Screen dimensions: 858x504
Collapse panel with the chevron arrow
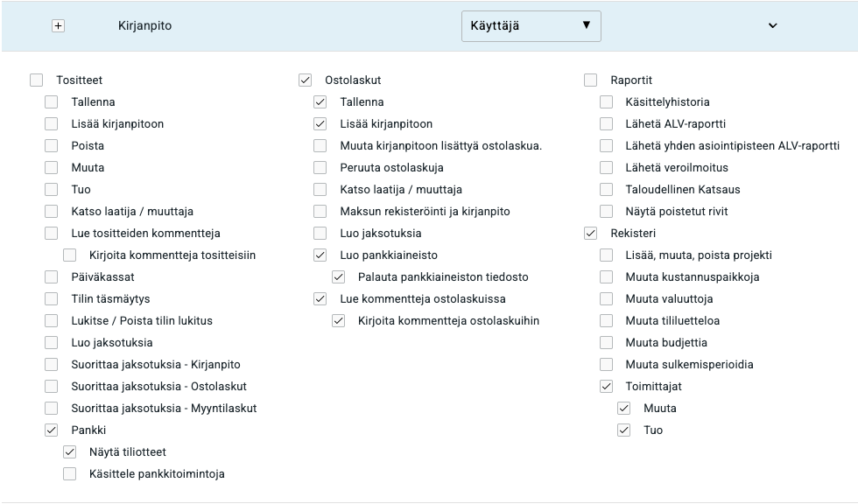[x=772, y=26]
